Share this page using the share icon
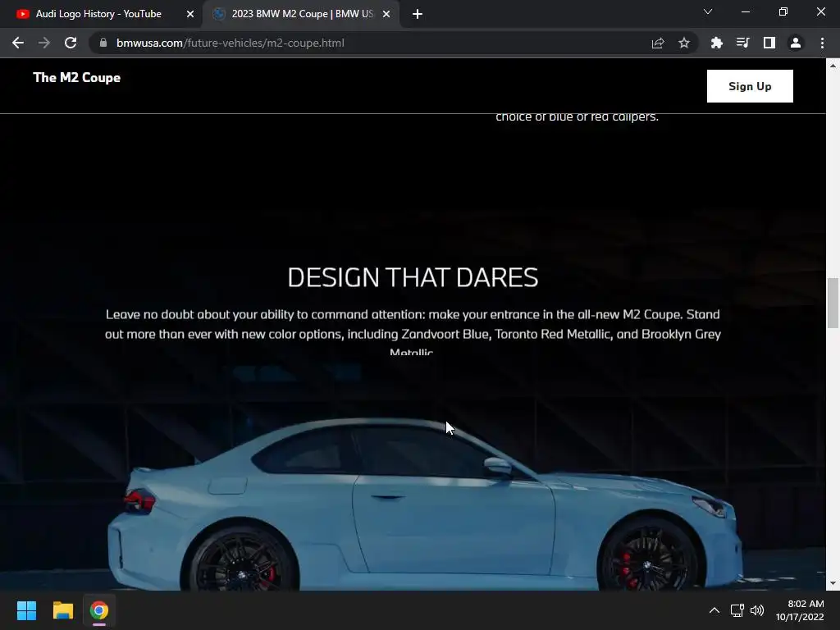The height and width of the screenshot is (630, 840). point(658,43)
